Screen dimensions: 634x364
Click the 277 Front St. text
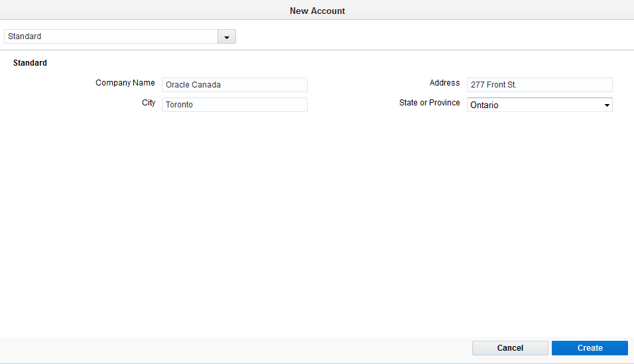coord(493,85)
